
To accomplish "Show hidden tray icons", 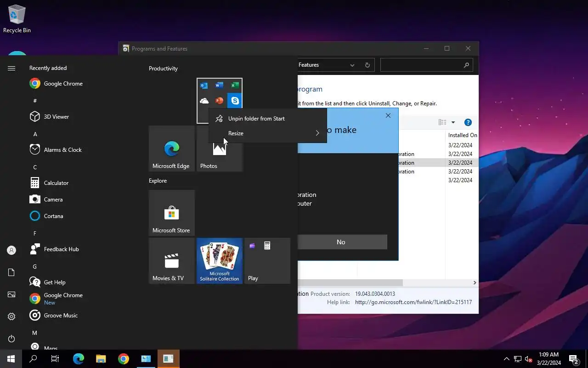I will coord(507,359).
